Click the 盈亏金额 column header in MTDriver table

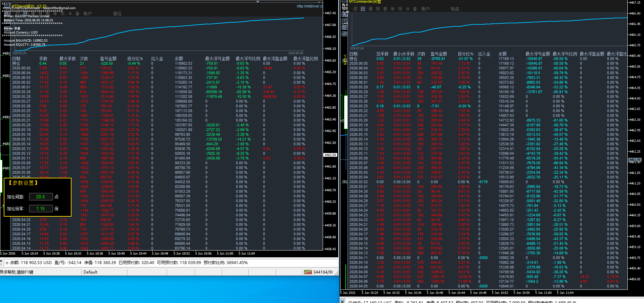point(108,59)
